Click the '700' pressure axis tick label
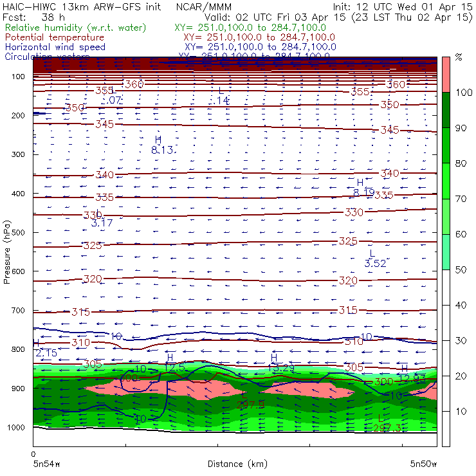This screenshot has height=476, width=476. tap(18, 311)
